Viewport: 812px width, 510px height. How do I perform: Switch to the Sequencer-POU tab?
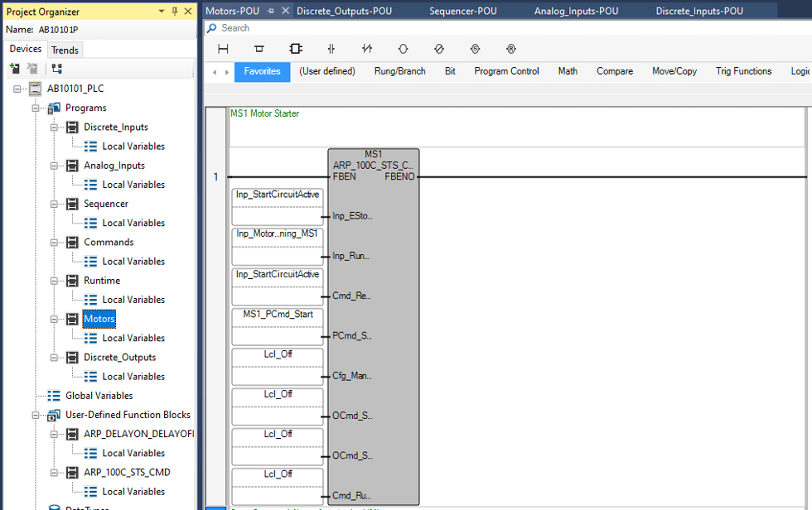pyautogui.click(x=463, y=11)
